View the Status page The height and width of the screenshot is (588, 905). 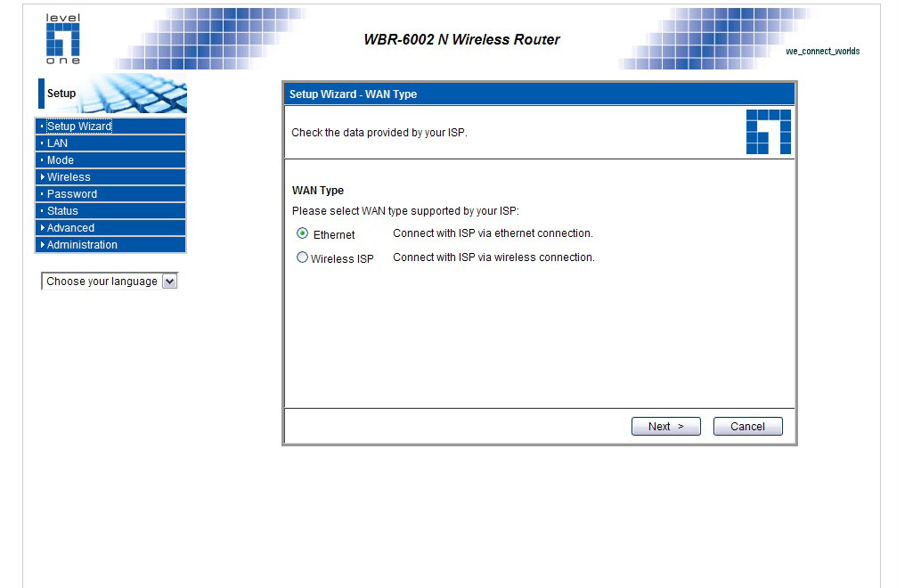coord(110,210)
